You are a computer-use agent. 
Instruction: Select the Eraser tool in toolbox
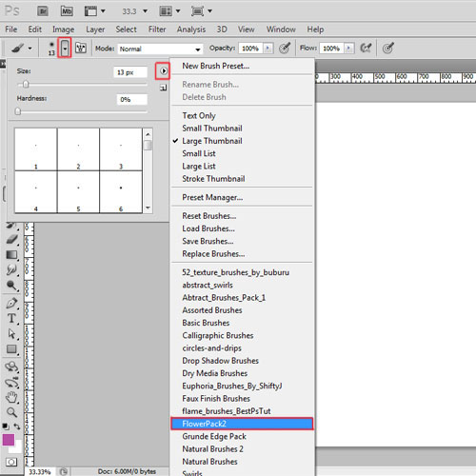click(12, 239)
